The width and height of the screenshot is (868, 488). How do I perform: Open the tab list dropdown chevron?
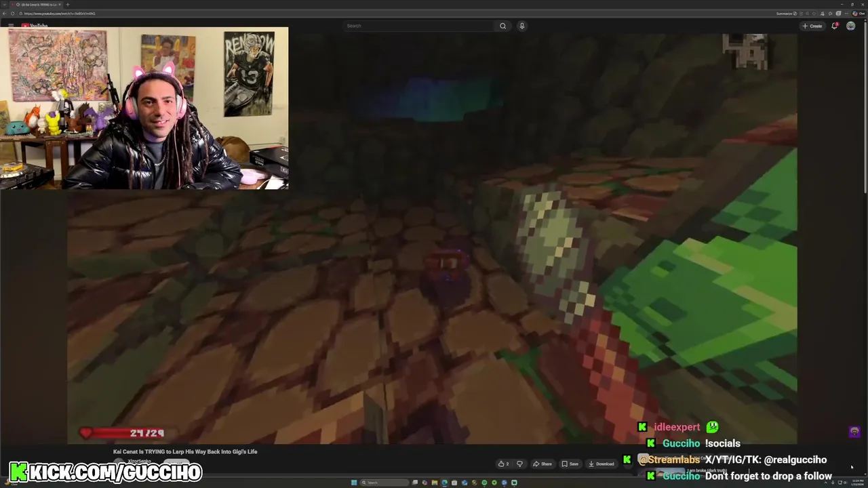tap(5, 5)
